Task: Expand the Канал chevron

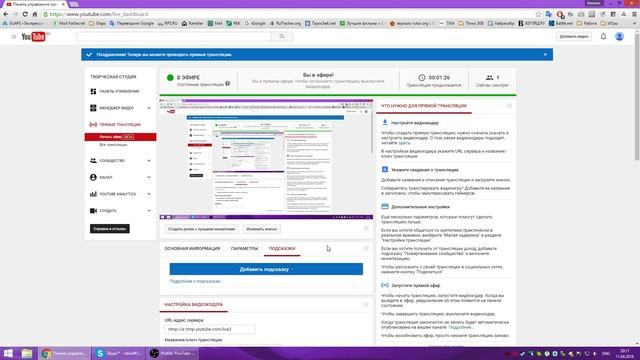Action: point(149,178)
